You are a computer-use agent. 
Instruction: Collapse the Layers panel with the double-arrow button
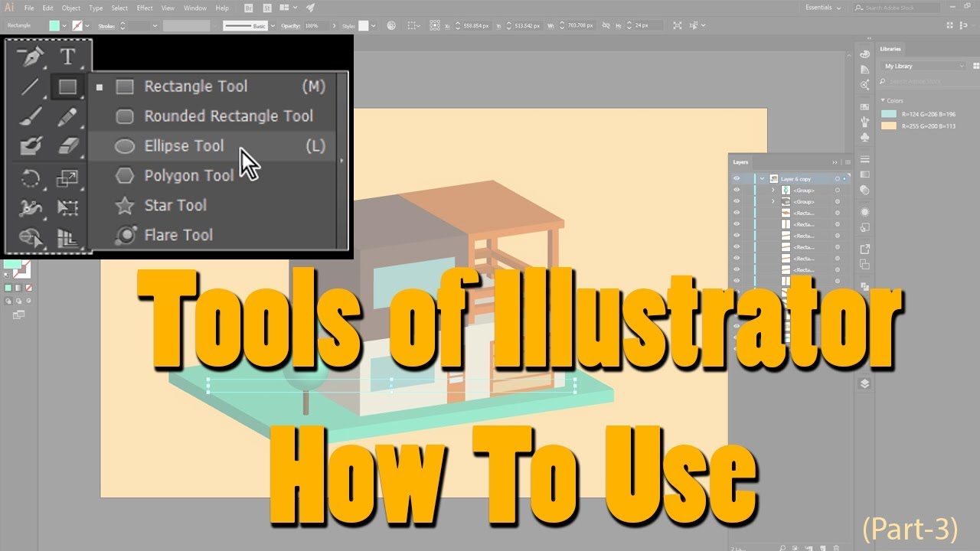click(835, 162)
